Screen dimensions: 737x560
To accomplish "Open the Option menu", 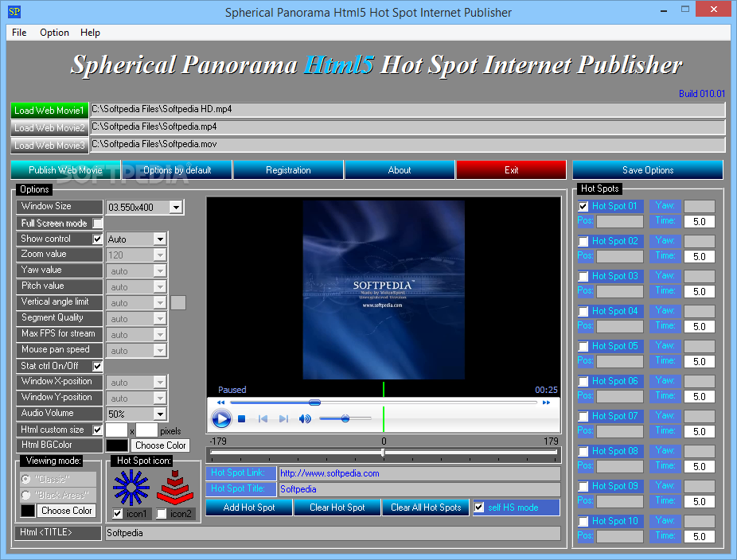I will click(x=55, y=33).
